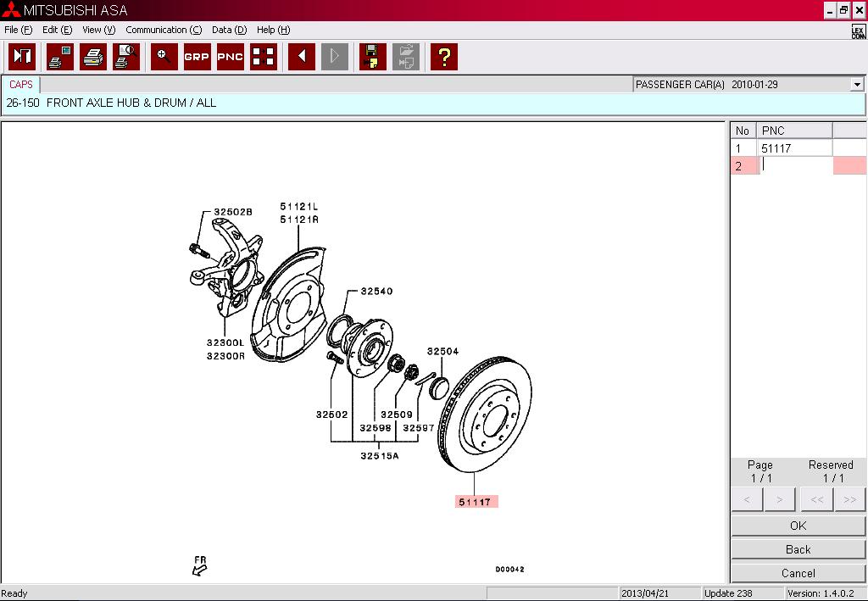The image size is (868, 601).
Task: Open the Data menu
Action: tap(229, 30)
